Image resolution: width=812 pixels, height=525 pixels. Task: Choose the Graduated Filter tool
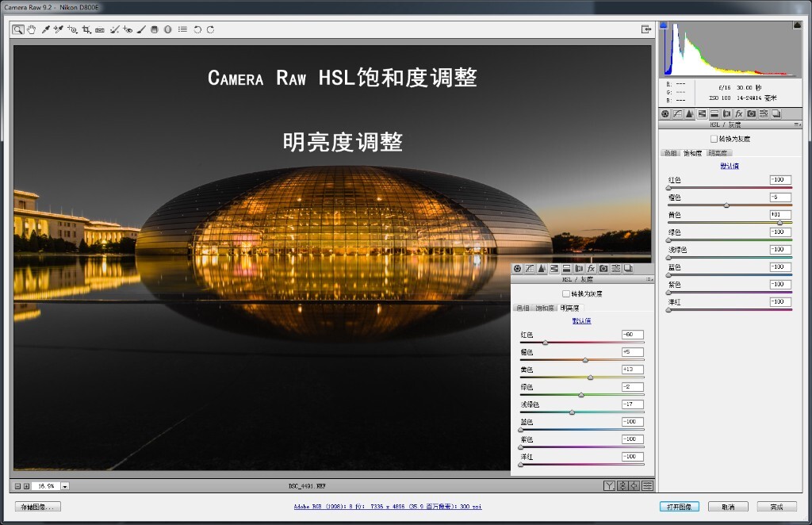tap(155, 29)
